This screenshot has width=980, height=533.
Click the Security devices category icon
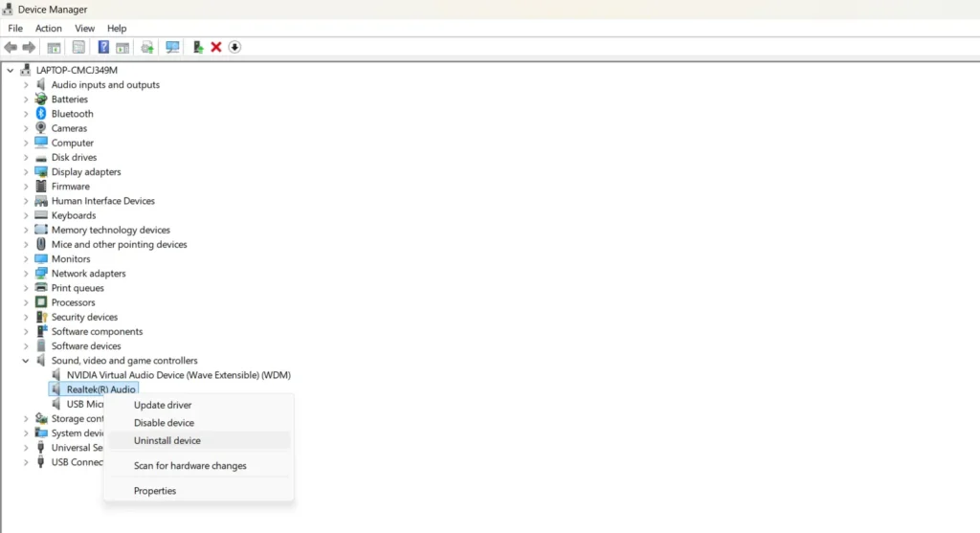40,316
